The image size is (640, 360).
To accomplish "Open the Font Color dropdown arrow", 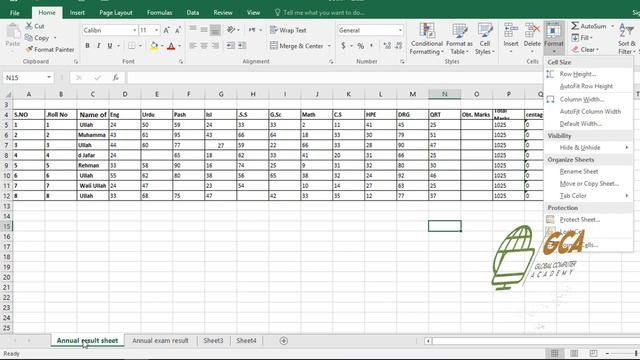I will (180, 46).
